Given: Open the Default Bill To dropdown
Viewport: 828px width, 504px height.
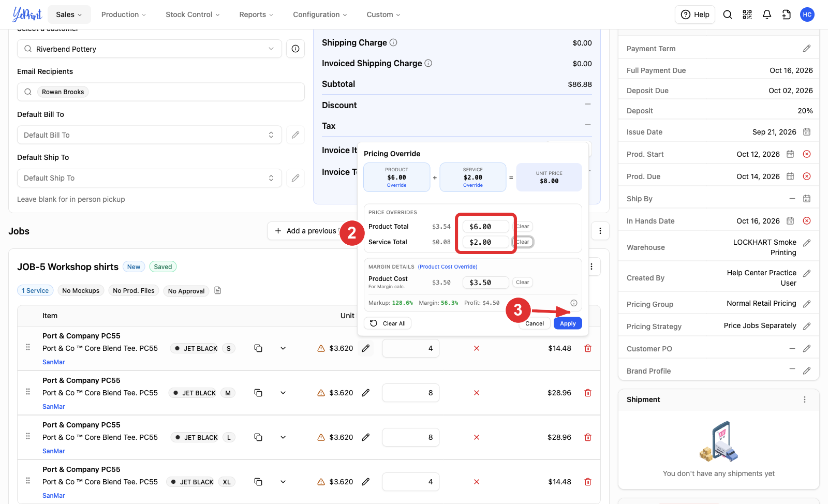Looking at the screenshot, I should pyautogui.click(x=150, y=135).
